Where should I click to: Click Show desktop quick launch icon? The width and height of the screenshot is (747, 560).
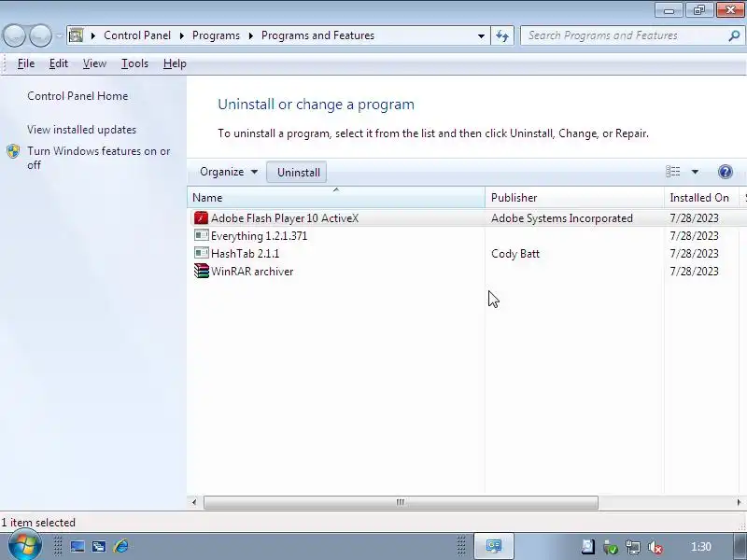[78, 547]
